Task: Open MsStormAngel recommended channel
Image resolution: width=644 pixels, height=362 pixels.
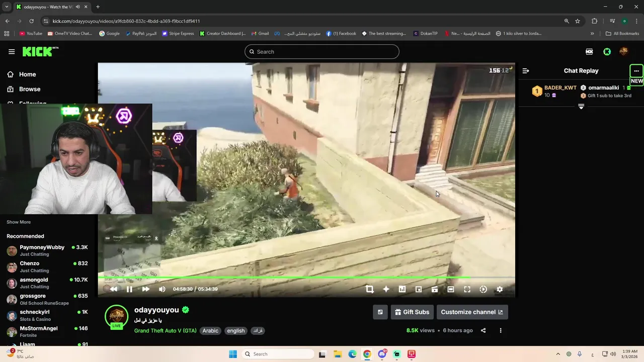Action: click(x=47, y=331)
